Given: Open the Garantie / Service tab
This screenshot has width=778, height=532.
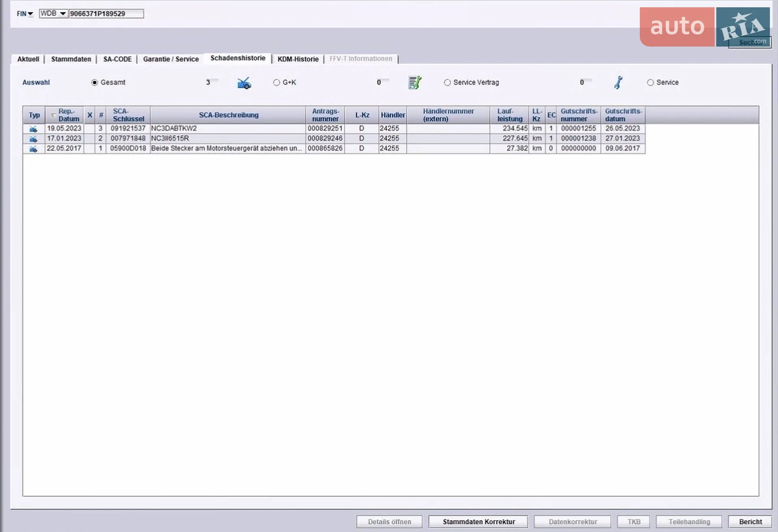Looking at the screenshot, I should (x=171, y=59).
